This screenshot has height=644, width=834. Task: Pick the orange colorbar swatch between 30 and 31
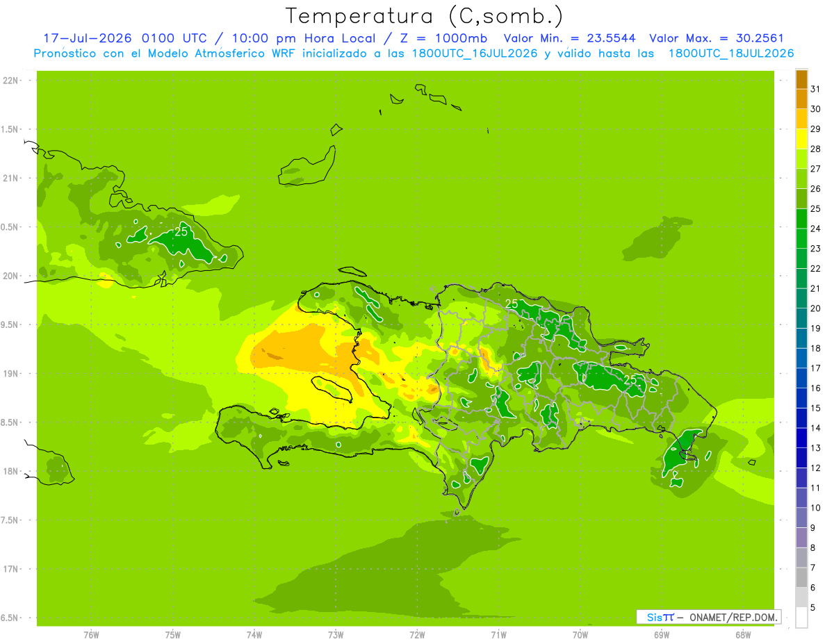[801, 99]
